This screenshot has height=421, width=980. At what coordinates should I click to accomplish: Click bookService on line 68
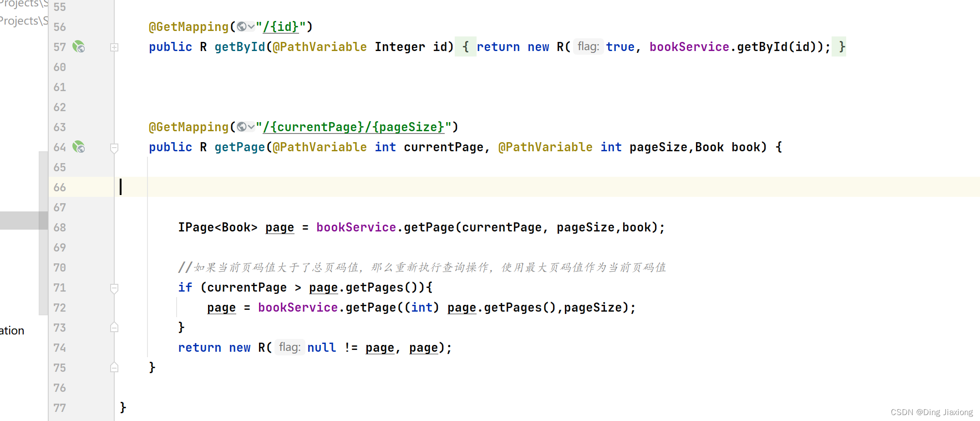click(x=356, y=227)
